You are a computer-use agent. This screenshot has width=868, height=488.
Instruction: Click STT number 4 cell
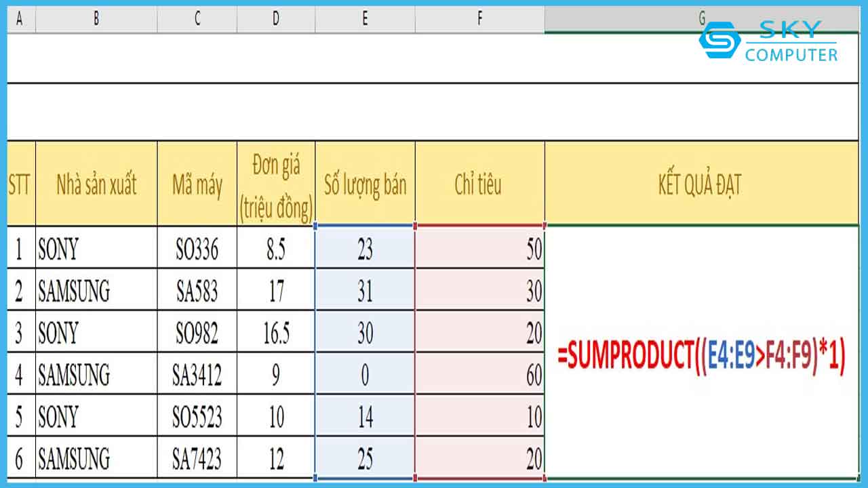click(21, 373)
